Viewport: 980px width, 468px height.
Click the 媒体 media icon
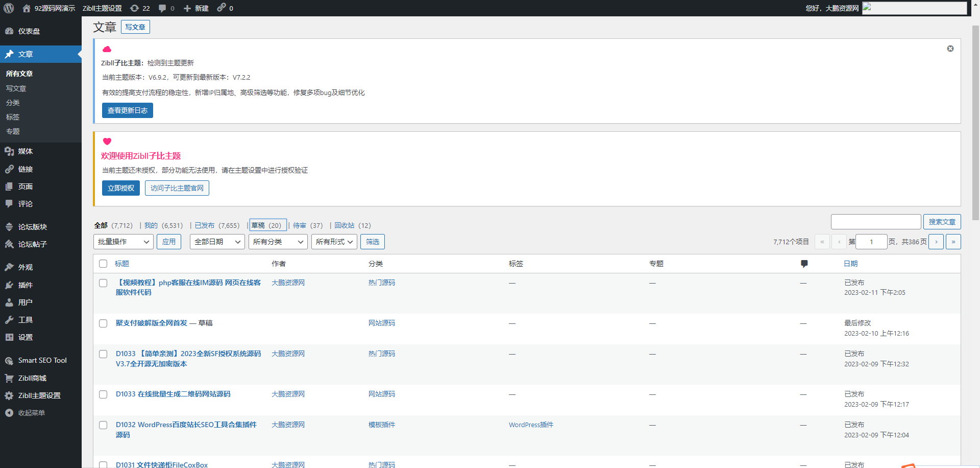[x=9, y=151]
